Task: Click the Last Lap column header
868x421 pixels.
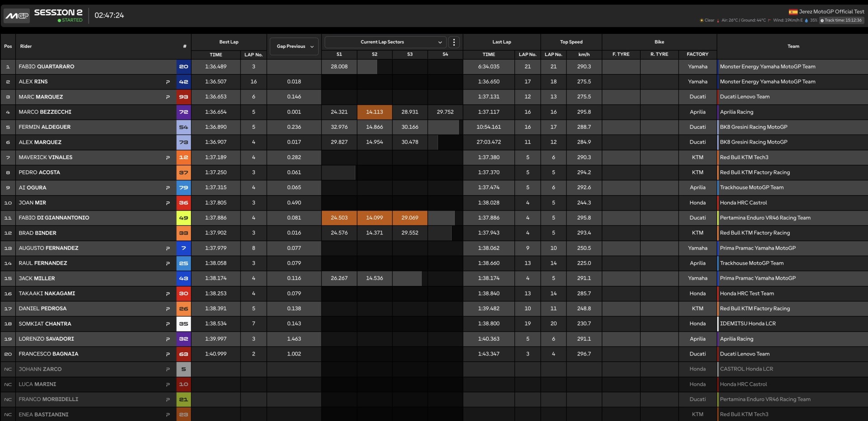Action: (502, 42)
